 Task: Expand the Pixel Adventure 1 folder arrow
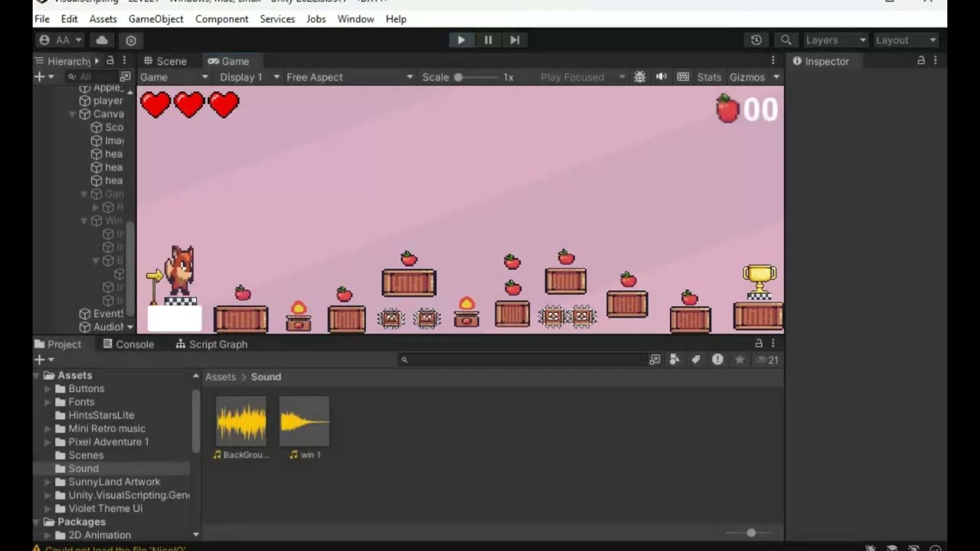(47, 442)
